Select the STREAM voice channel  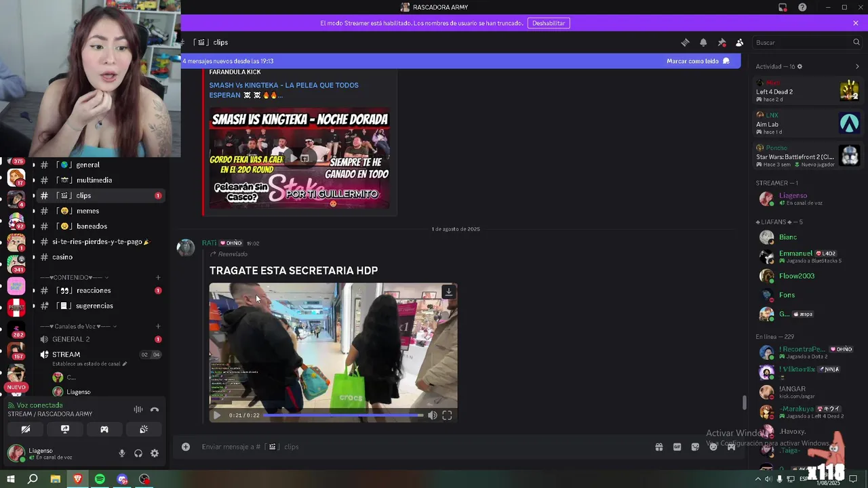[66, 354]
